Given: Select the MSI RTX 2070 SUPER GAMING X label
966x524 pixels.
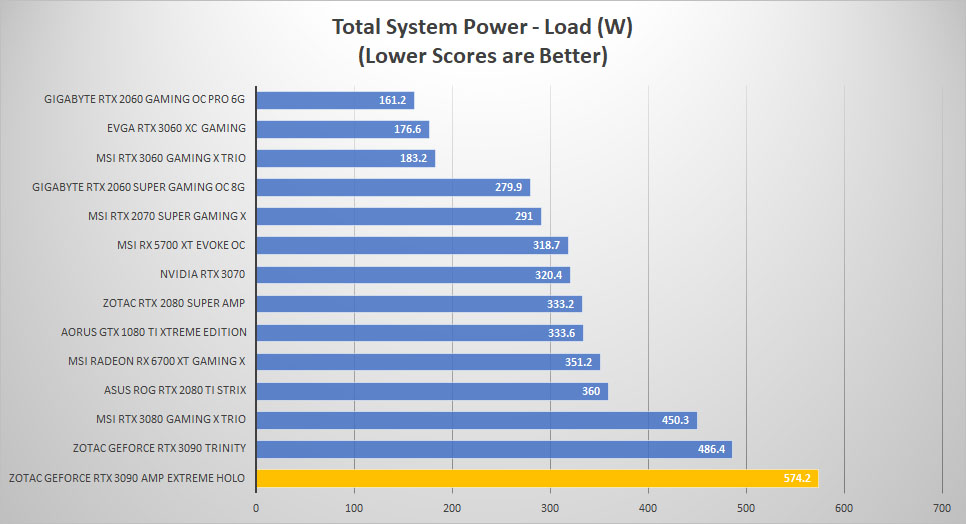Looking at the screenshot, I should click(x=167, y=216).
